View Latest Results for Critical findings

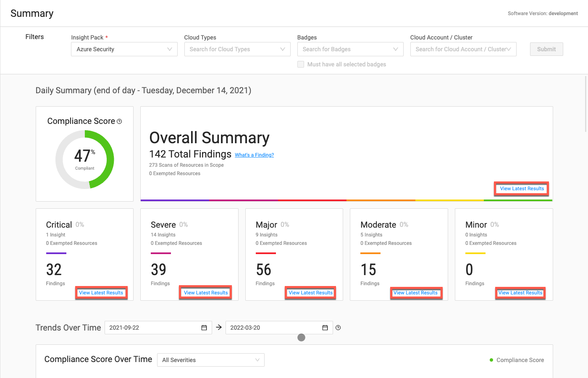(x=101, y=293)
